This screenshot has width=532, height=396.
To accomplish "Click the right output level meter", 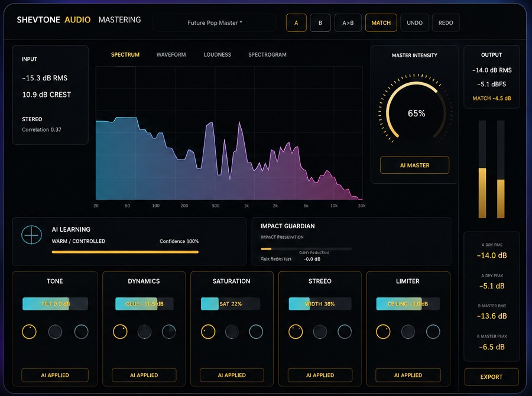I will (501, 169).
